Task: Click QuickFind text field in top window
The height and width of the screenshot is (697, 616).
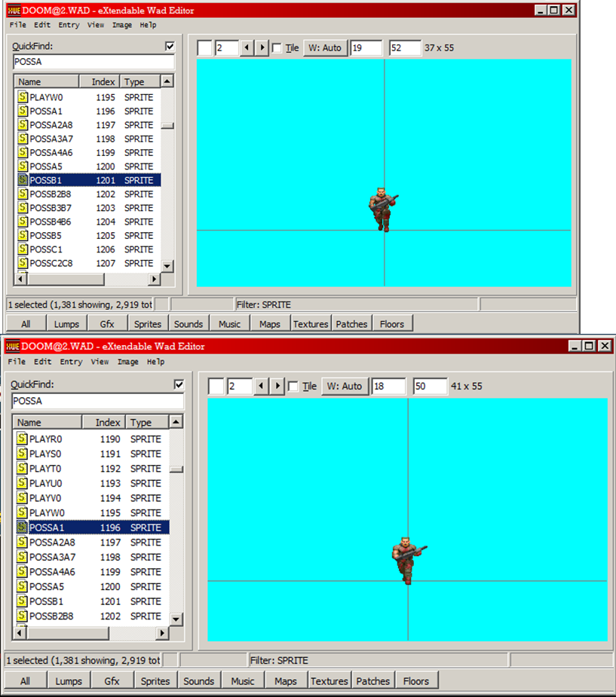Action: tap(93, 62)
